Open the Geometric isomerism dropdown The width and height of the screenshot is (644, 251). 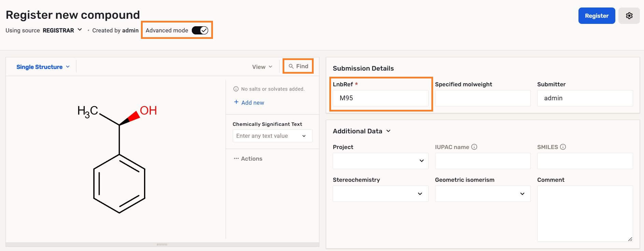click(482, 194)
